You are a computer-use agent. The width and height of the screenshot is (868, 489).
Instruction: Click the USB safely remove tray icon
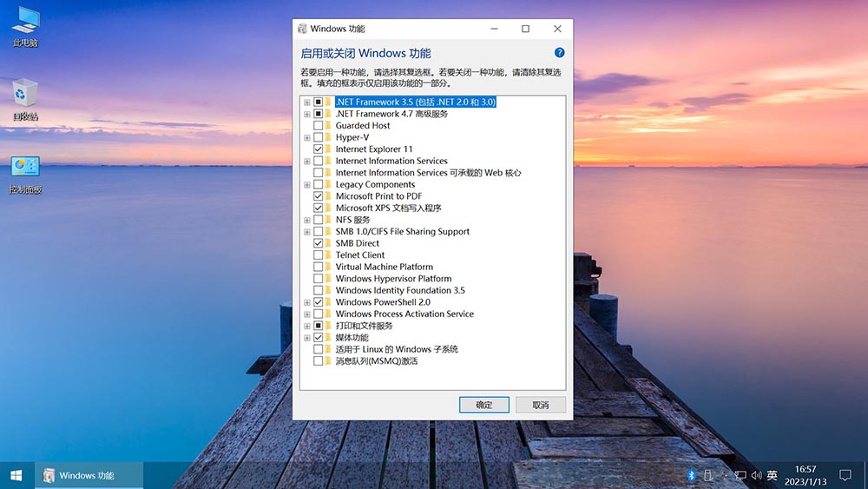(708, 475)
